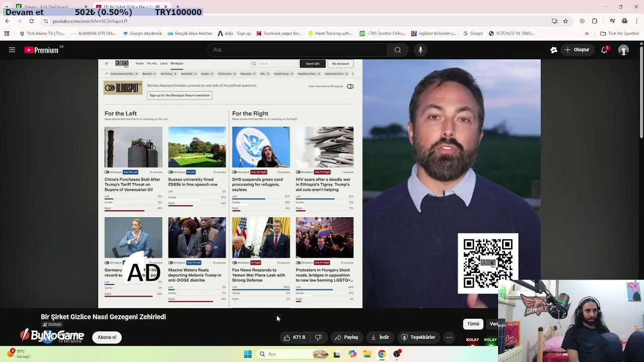Screen dimensions: 644x362
Task: Click the video title Bir Şirket Gizlice
Action: click(x=103, y=317)
